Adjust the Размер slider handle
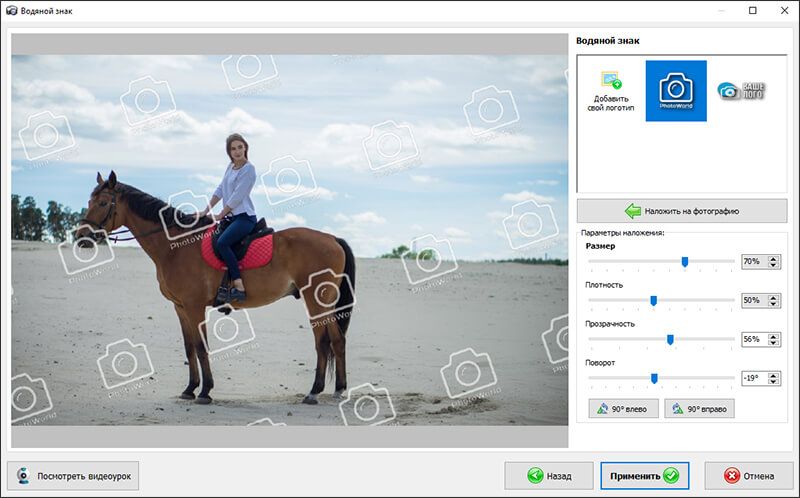Viewport: 800px width, 498px height. [x=685, y=262]
